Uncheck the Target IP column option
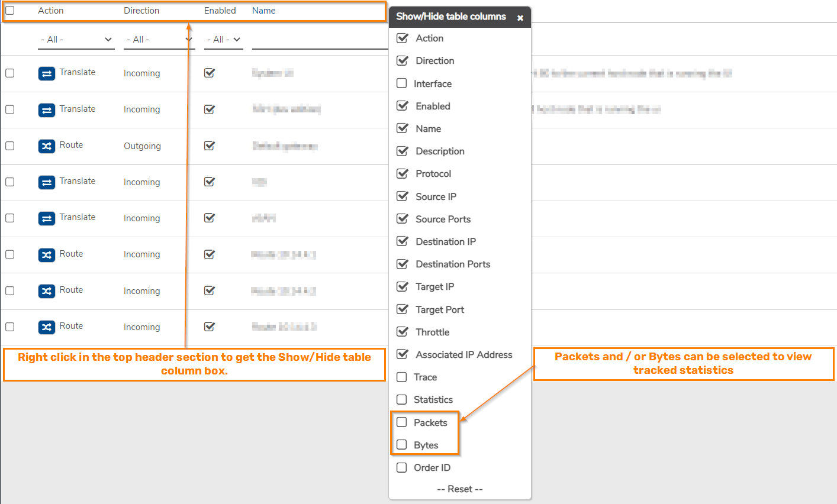837x504 pixels. pos(403,286)
